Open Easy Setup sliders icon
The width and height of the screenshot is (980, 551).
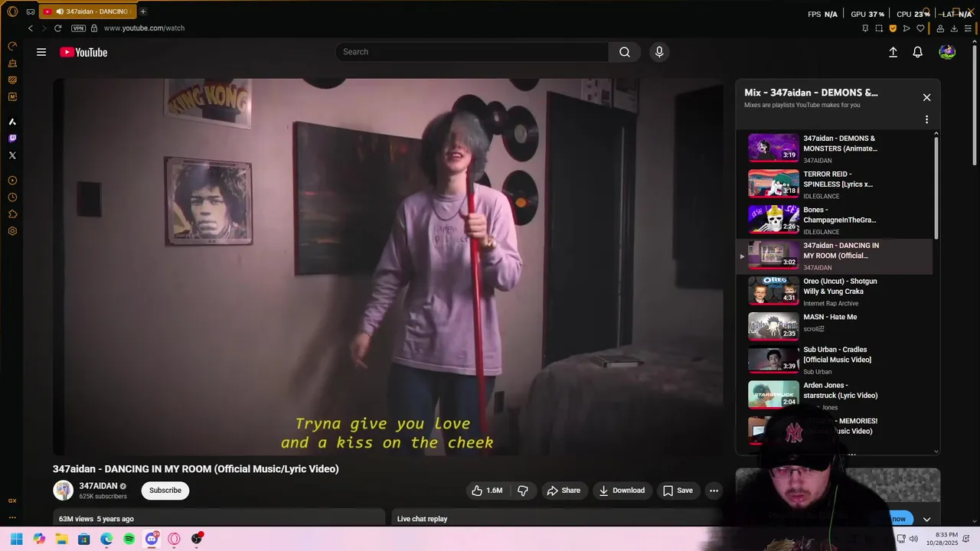tap(968, 28)
